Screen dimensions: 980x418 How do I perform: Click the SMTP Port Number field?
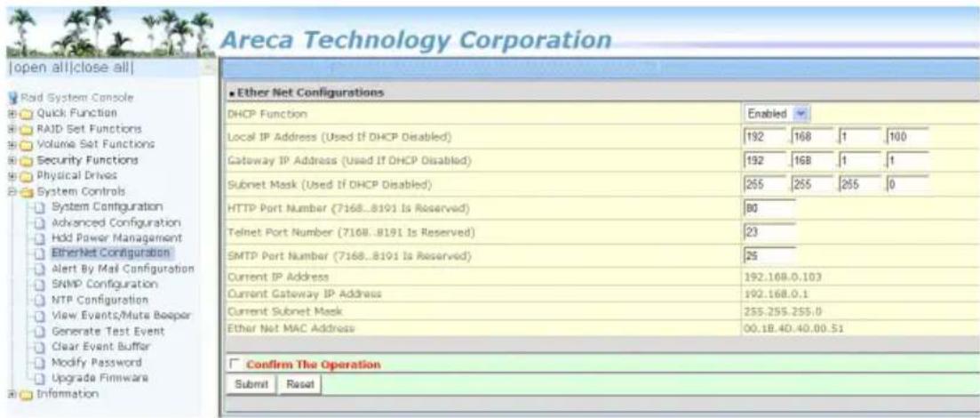[769, 256]
